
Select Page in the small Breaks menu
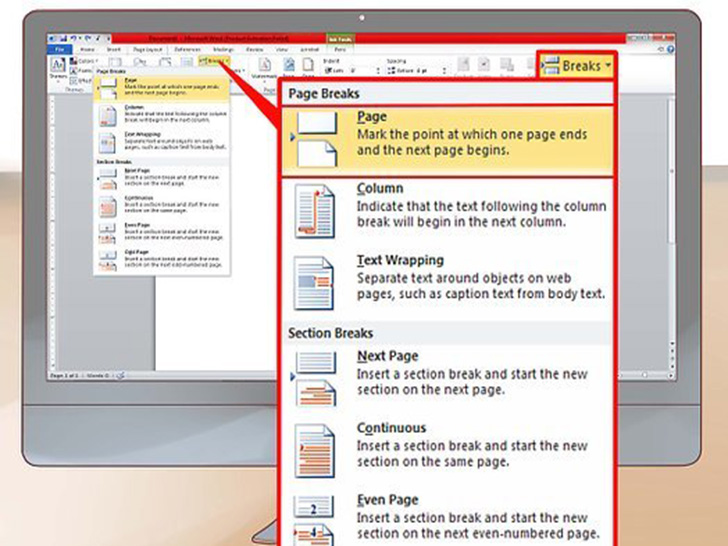(x=161, y=89)
